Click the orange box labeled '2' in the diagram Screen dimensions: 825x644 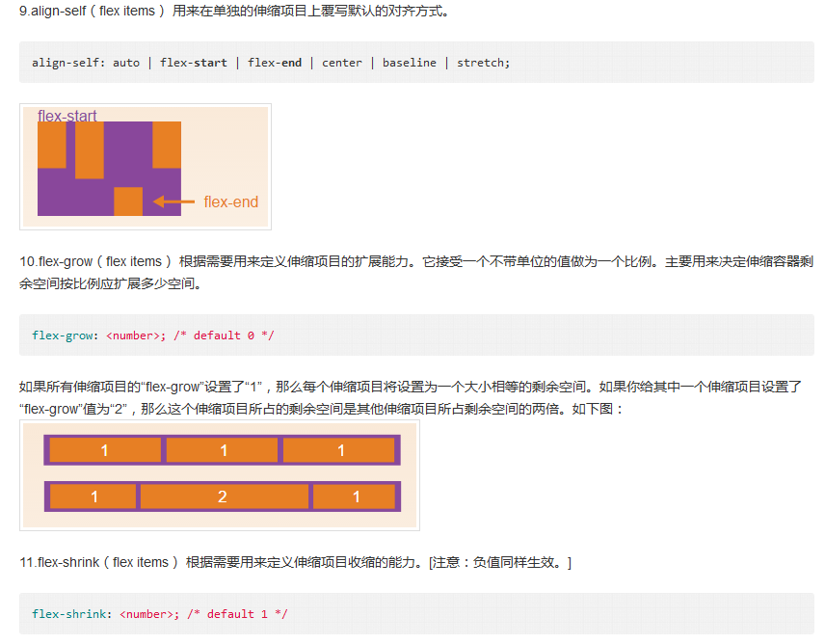pyautogui.click(x=225, y=496)
